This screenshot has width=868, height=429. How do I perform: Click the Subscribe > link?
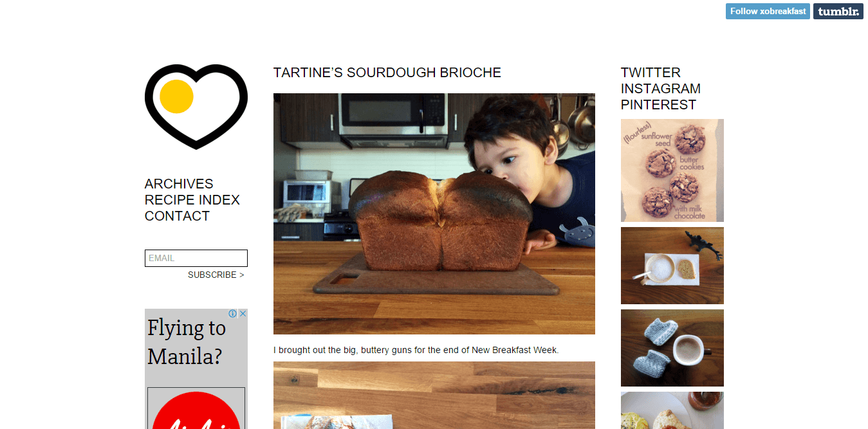[216, 275]
